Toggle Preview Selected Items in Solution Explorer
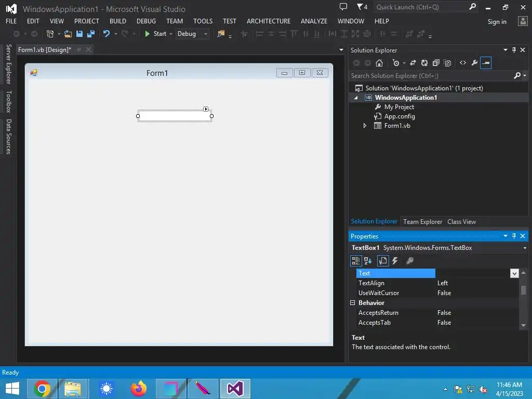The image size is (532, 399). pyautogui.click(x=486, y=63)
